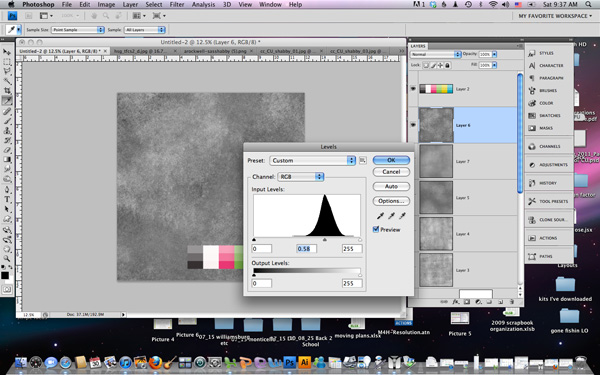Viewport: 600px width, 375px height.
Task: Select the Magic Wand tool
Action: coord(7,81)
